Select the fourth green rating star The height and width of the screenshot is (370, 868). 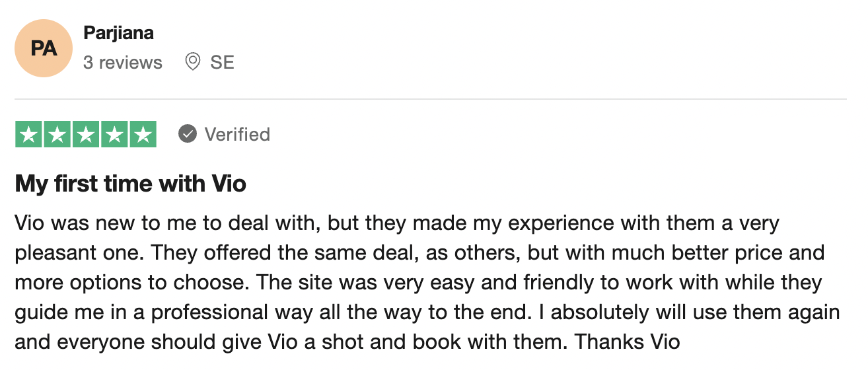tap(114, 134)
